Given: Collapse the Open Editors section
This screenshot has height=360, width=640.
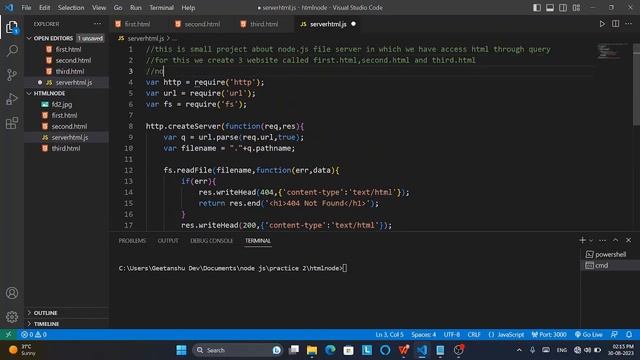Looking at the screenshot, I should (67, 38).
